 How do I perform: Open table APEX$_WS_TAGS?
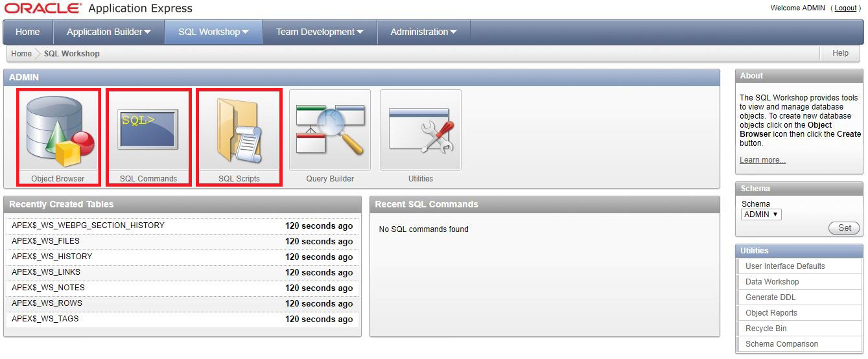coord(45,319)
